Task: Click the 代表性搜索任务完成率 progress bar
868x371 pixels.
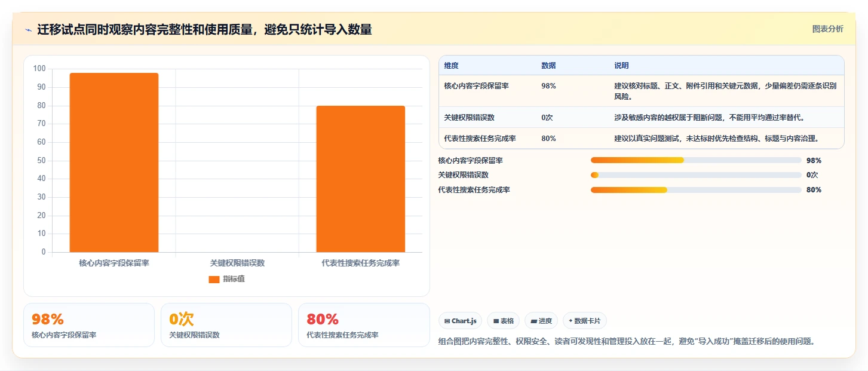Action: pyautogui.click(x=696, y=190)
